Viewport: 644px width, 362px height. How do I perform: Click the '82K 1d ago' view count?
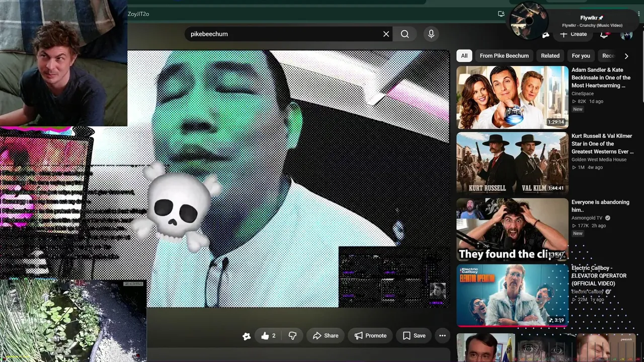point(588,102)
